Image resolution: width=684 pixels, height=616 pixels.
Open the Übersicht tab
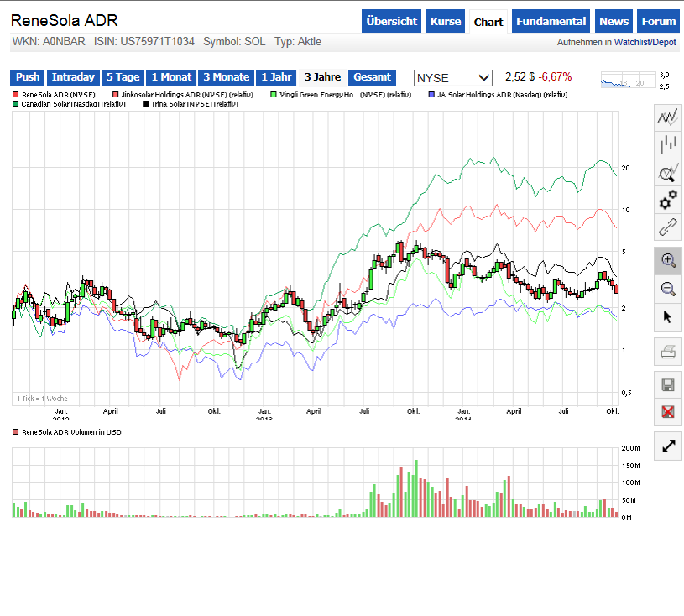(391, 22)
